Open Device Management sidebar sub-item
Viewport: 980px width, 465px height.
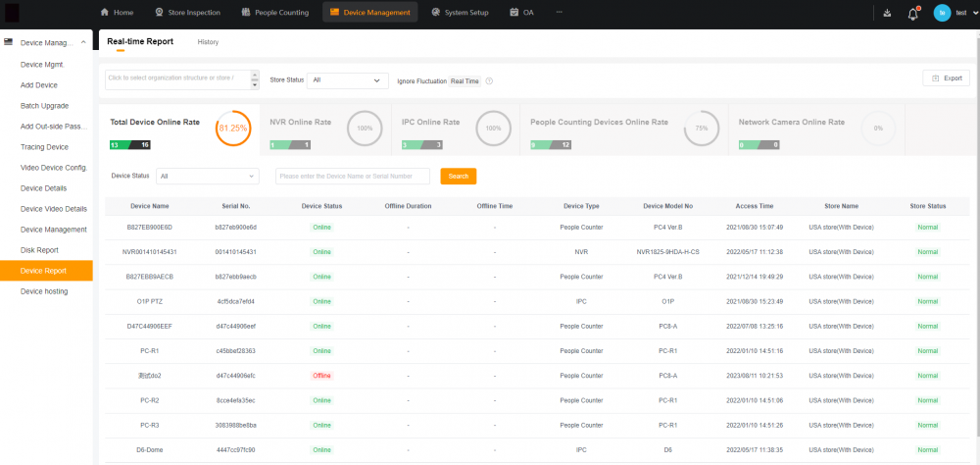pos(54,230)
